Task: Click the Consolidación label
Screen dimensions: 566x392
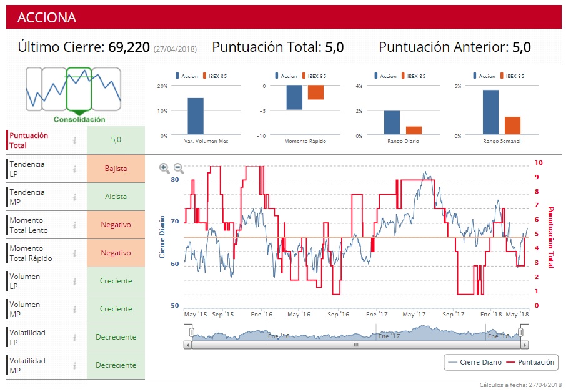Action: click(79, 119)
